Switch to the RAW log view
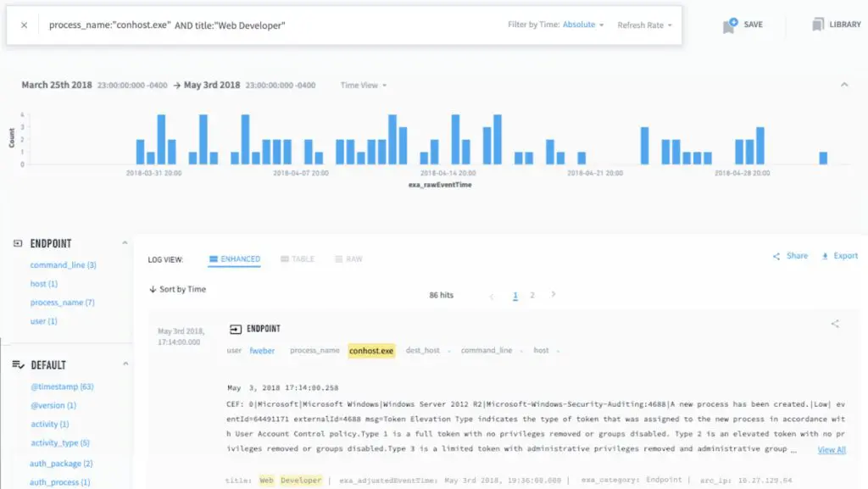868x489 pixels. point(348,259)
